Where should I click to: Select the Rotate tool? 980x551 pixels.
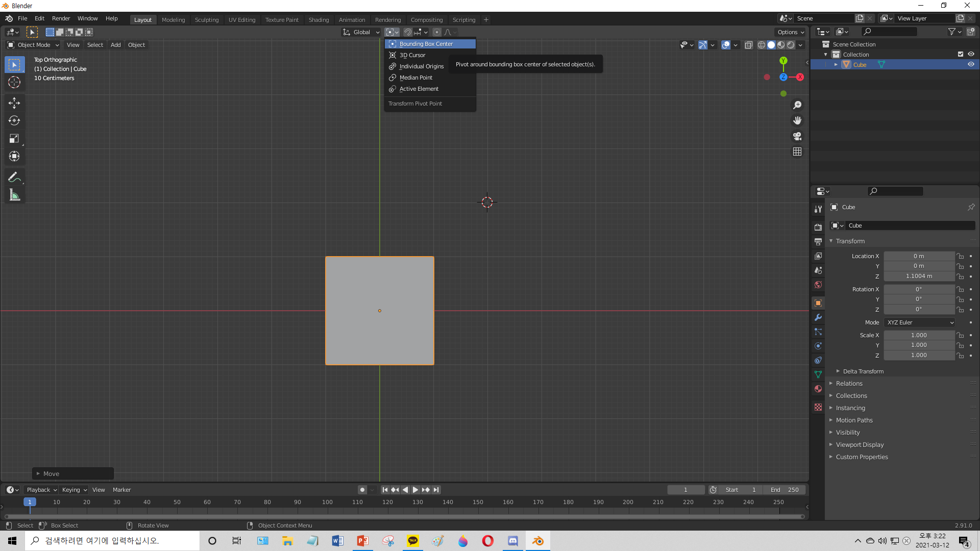(x=14, y=121)
